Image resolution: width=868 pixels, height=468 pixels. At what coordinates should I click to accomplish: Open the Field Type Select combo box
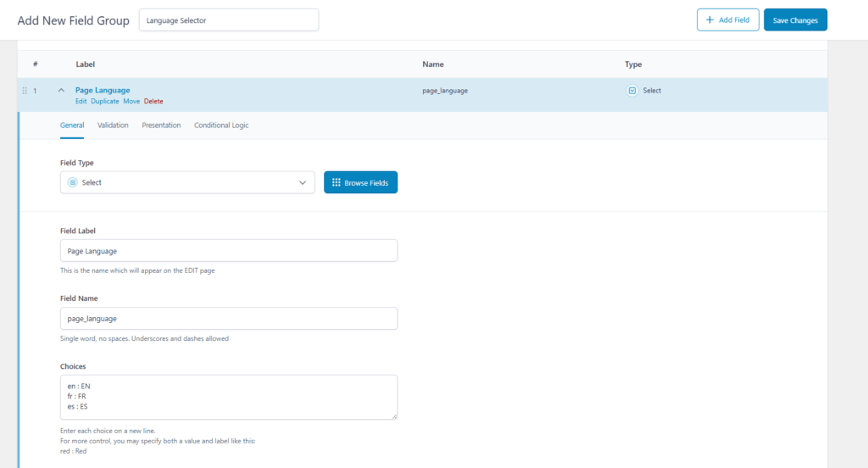pyautogui.click(x=186, y=182)
